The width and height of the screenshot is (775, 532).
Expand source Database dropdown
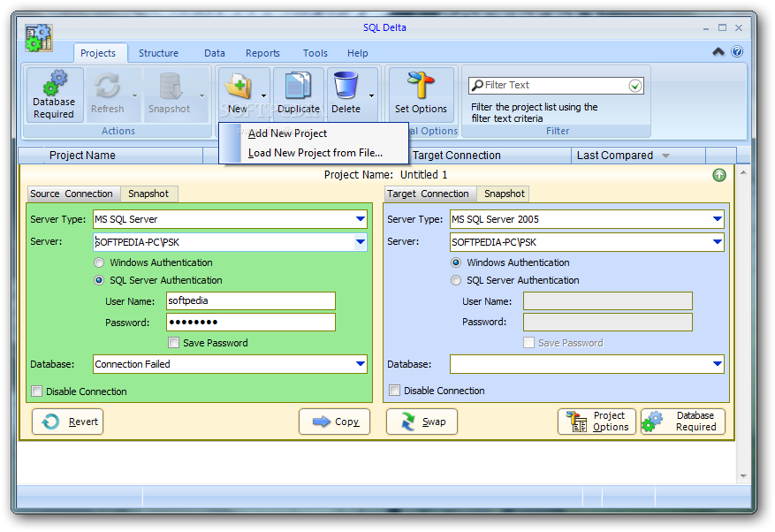pyautogui.click(x=361, y=364)
